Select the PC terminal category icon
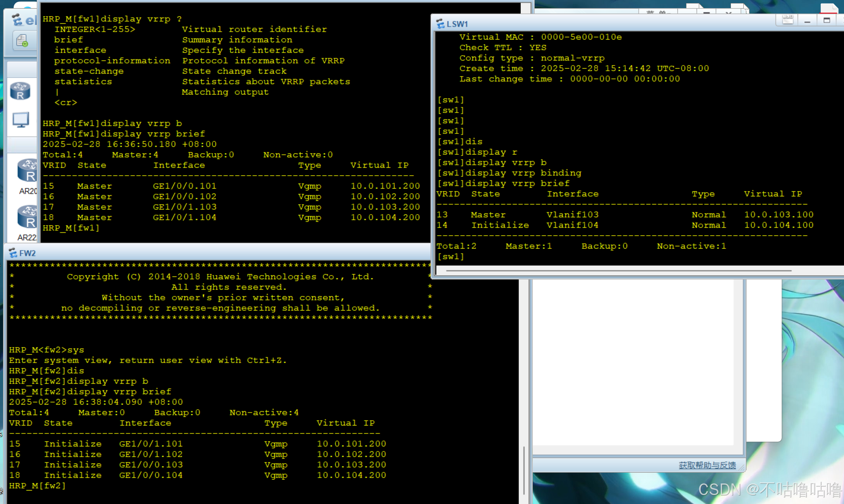Image resolution: width=844 pixels, height=504 pixels. click(x=21, y=120)
